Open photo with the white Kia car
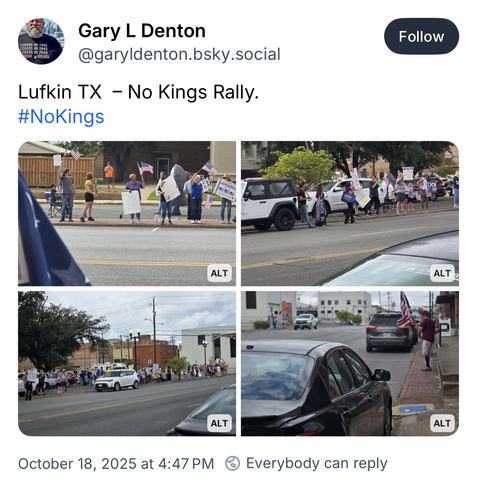 (x=127, y=363)
